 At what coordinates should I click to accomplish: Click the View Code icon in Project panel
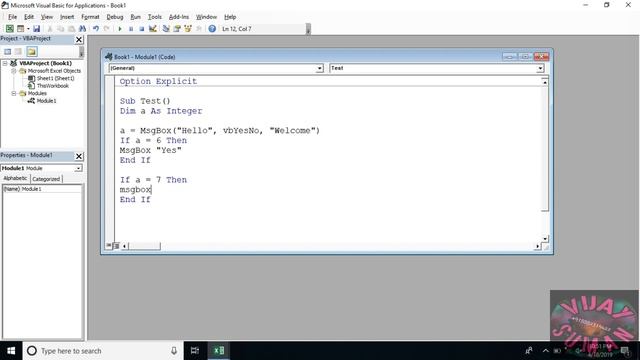coord(7,51)
